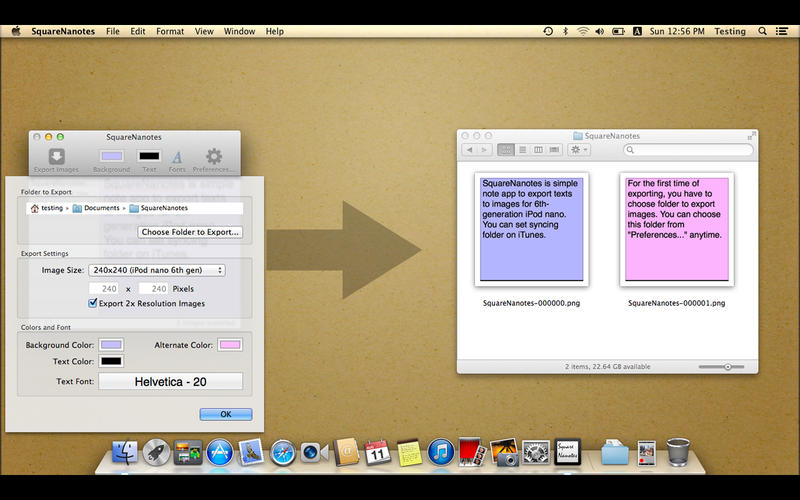Open Notification Center icon
Screen dimensions: 800x500
782,31
